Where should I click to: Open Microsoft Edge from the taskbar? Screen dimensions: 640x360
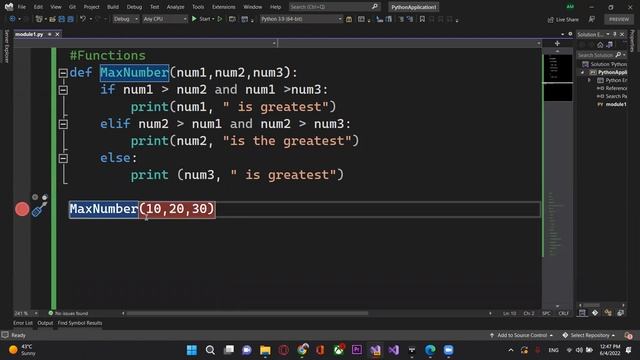pyautogui.click(x=430, y=350)
